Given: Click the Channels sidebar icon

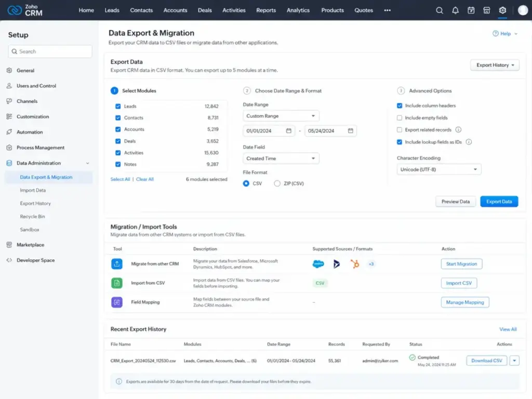Looking at the screenshot, I should coord(9,101).
